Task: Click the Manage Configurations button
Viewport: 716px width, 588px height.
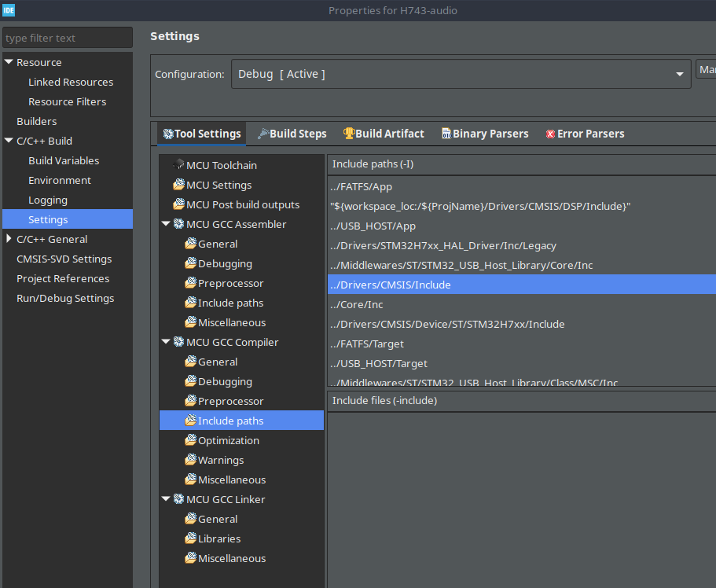Action: [x=707, y=68]
